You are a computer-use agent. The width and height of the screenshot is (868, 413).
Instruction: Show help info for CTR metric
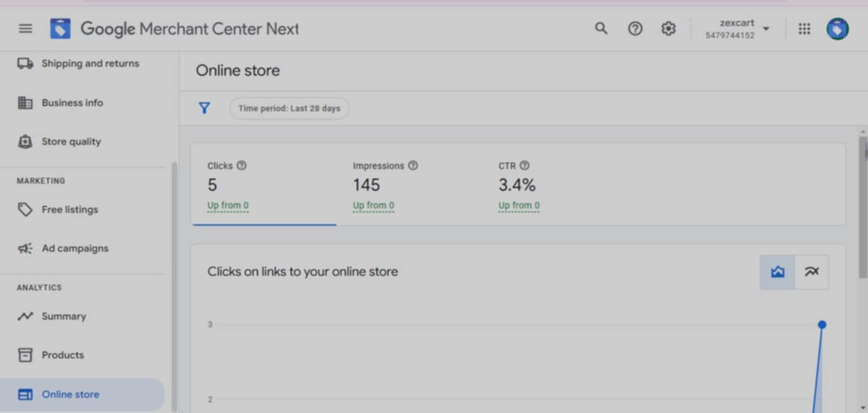[x=524, y=166]
